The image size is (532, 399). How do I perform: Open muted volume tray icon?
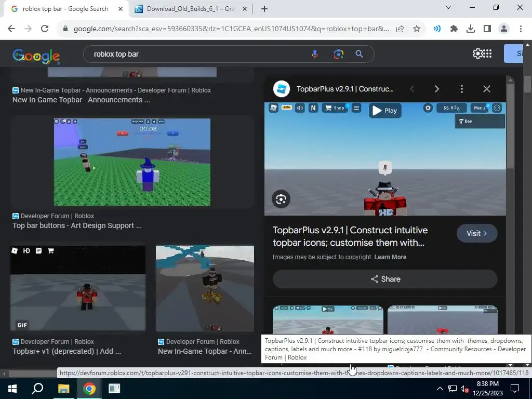tap(464, 389)
